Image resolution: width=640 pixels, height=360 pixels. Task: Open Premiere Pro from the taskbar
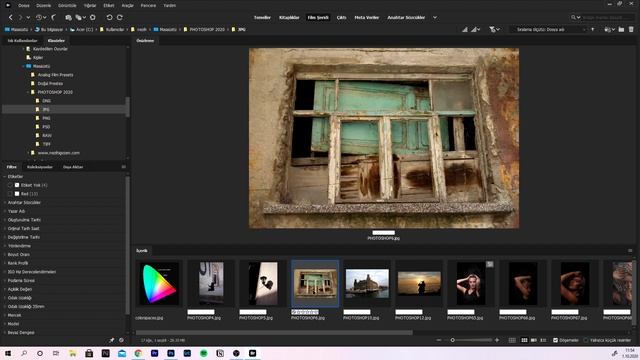click(154, 353)
